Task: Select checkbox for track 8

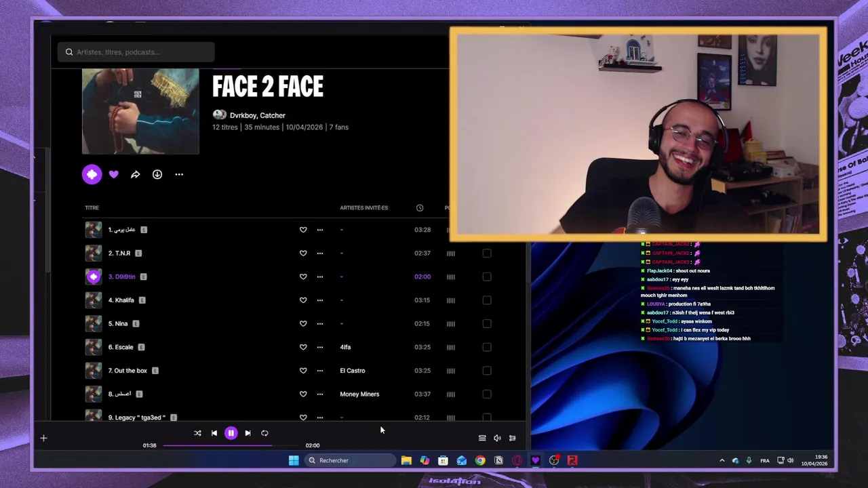Action: (x=487, y=394)
